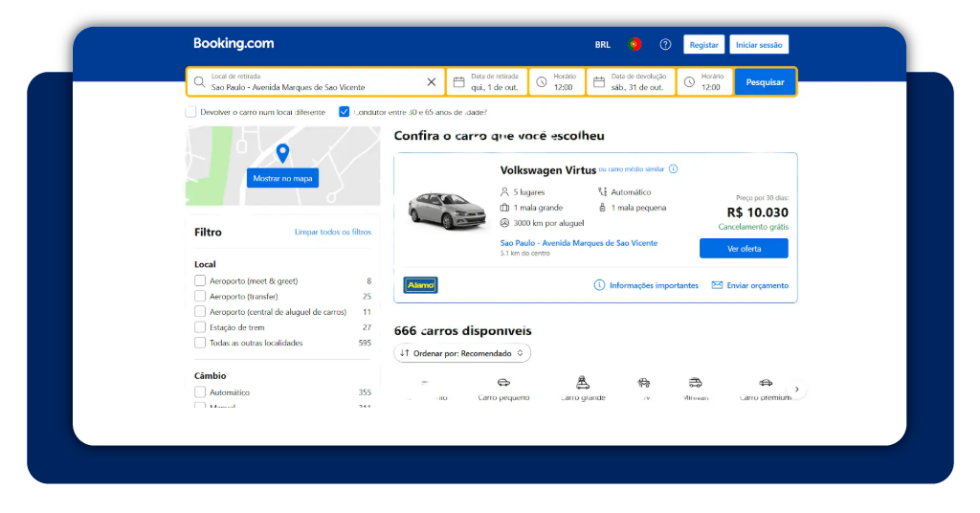Viewport: 980px width, 513px height.
Task: Click the Iniciar sessão button
Action: (759, 45)
